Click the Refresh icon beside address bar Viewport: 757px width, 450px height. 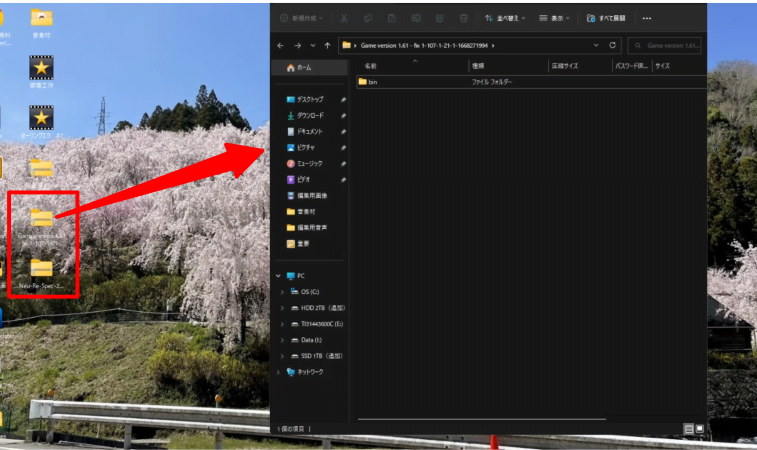tap(612, 45)
